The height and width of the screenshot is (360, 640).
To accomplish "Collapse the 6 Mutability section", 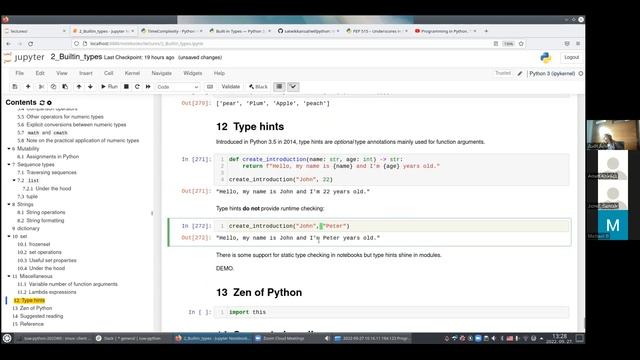I will (x=9, y=149).
